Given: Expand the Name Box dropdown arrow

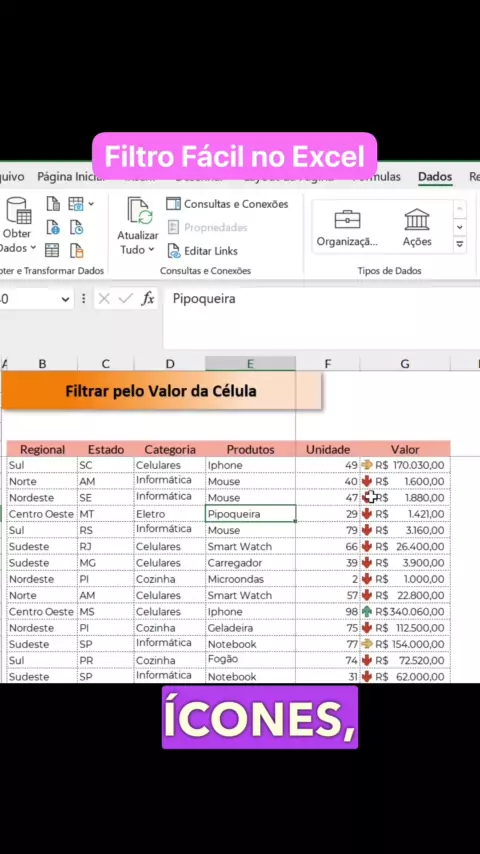Looking at the screenshot, I should 65,299.
